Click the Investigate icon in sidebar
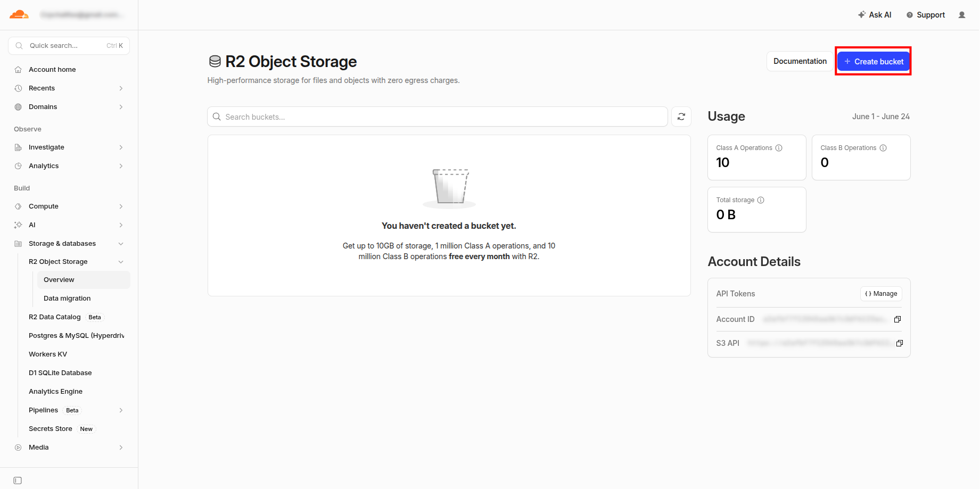Image resolution: width=980 pixels, height=489 pixels. point(18,147)
